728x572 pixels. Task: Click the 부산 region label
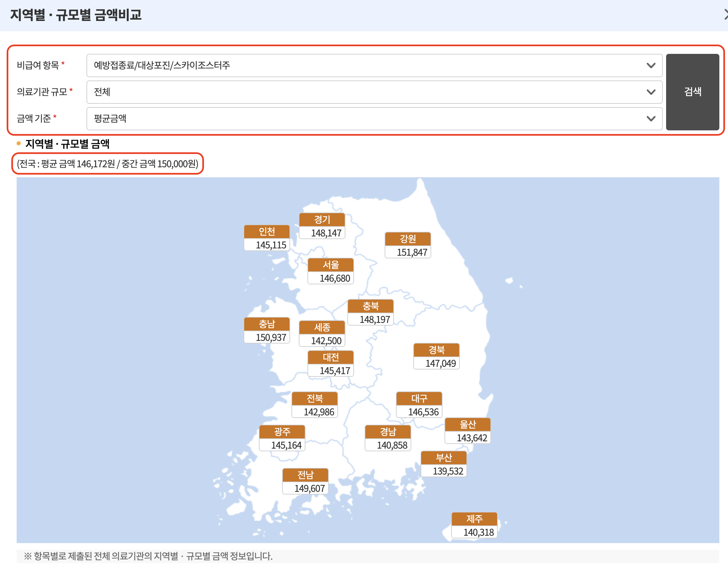click(x=443, y=458)
